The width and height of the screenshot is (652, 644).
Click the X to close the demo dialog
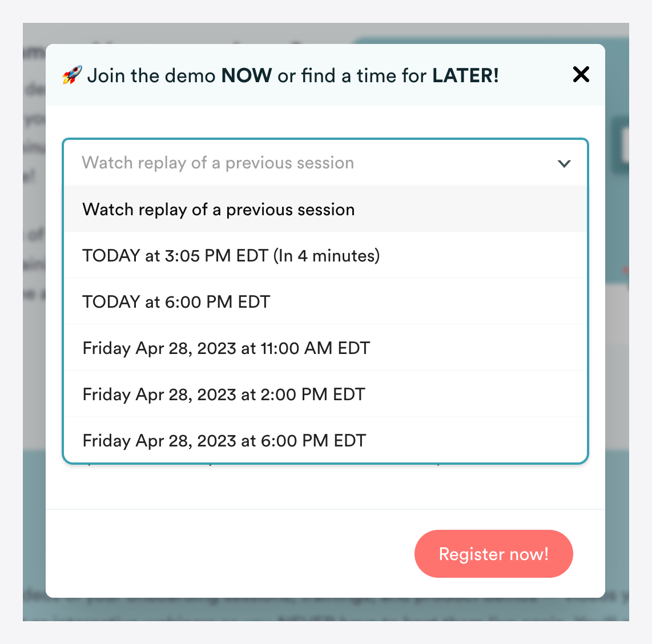581,74
